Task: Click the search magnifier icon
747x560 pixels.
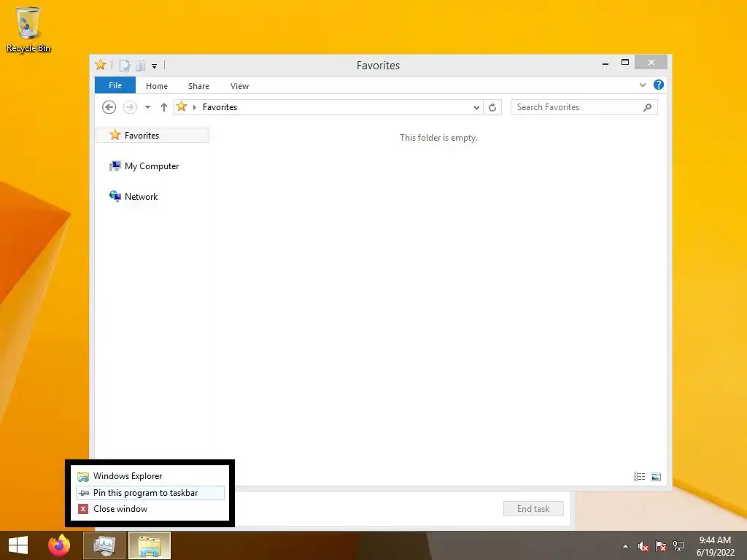Action: coord(647,108)
